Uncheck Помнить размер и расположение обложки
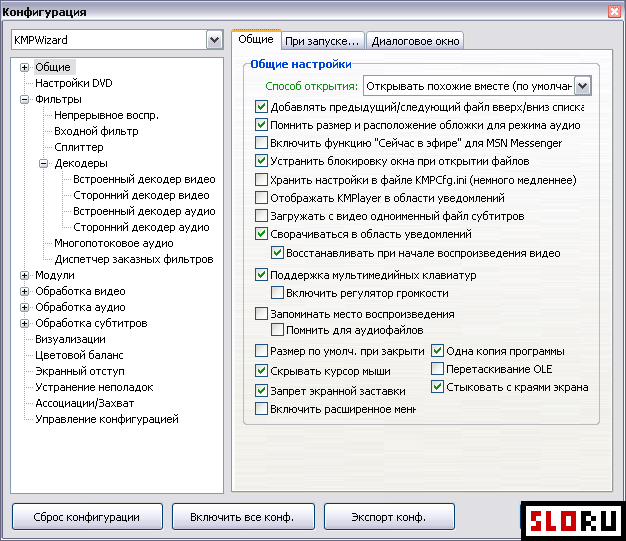The height and width of the screenshot is (541, 626). pyautogui.click(x=261, y=125)
